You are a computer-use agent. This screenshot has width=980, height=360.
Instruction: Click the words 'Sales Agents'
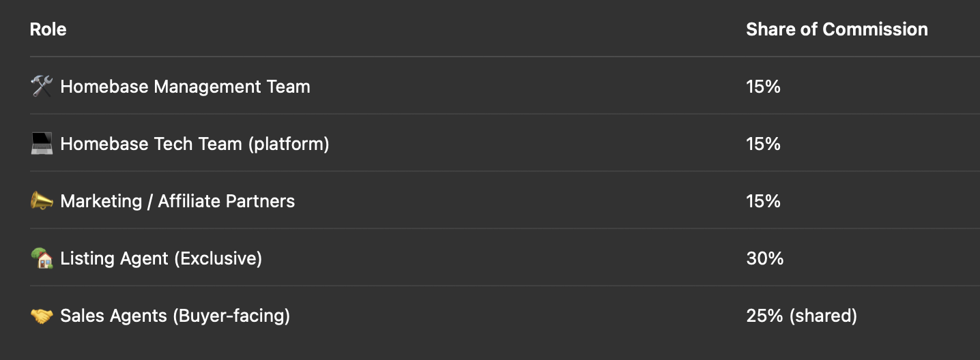click(113, 316)
